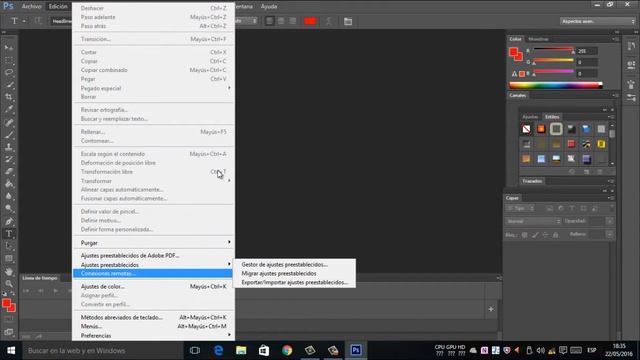
Task: Select the Blur tool
Action: (9, 196)
